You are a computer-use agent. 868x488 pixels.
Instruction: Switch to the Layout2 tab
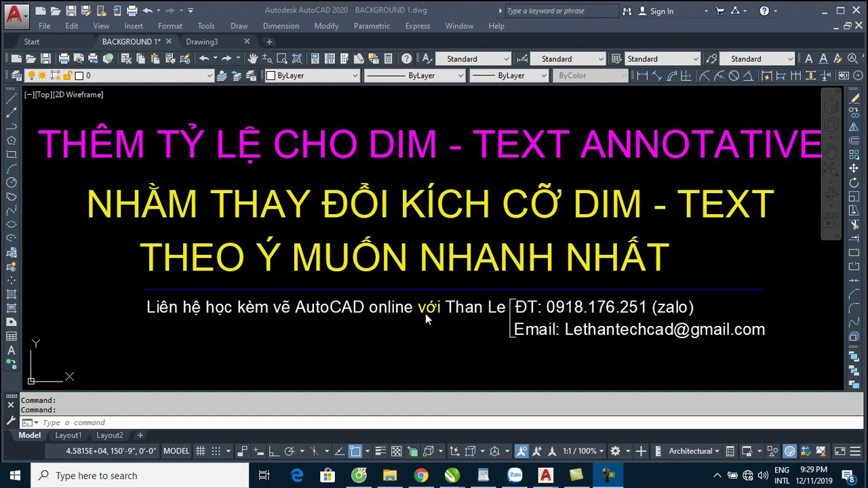[110, 435]
